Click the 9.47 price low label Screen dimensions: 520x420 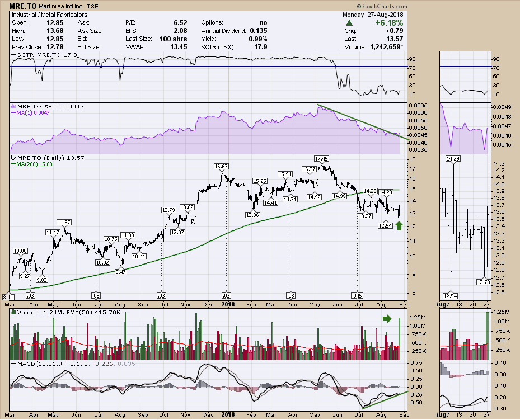click(120, 272)
